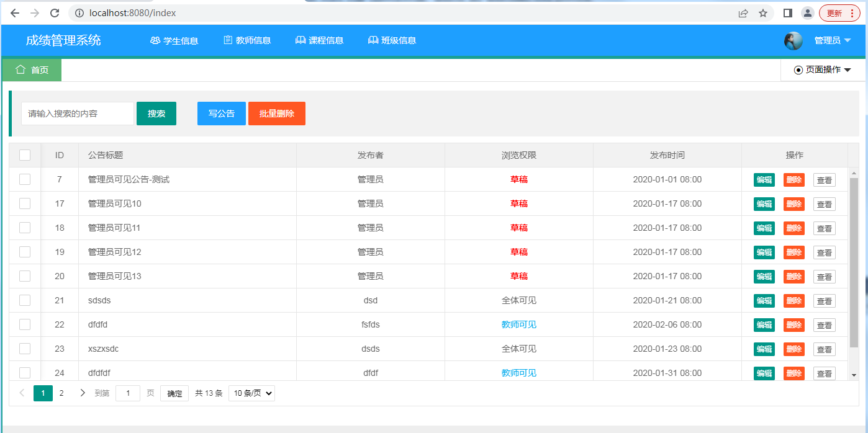Screen dimensions: 868x433
Task: Click the 请输入搜索的内容 search field
Action: tap(78, 114)
